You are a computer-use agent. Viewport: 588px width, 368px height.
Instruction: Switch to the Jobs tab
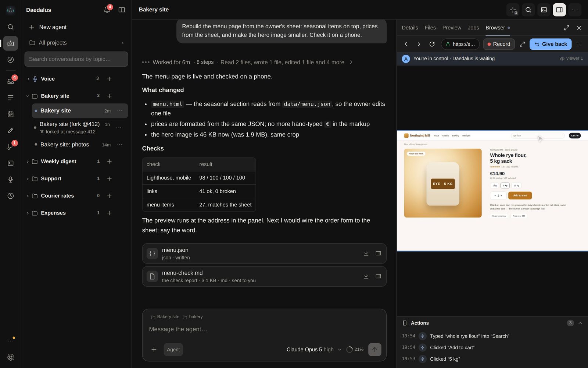pyautogui.click(x=473, y=28)
